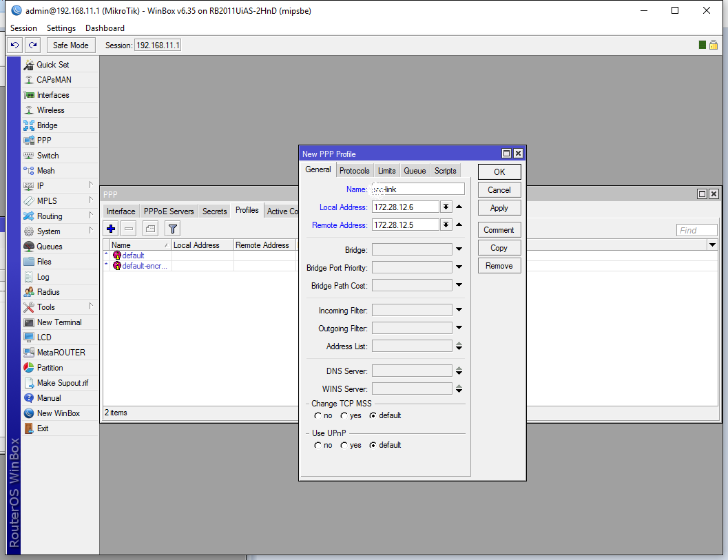The width and height of the screenshot is (728, 560).
Task: Add new profile with plus button
Action: [111, 229]
